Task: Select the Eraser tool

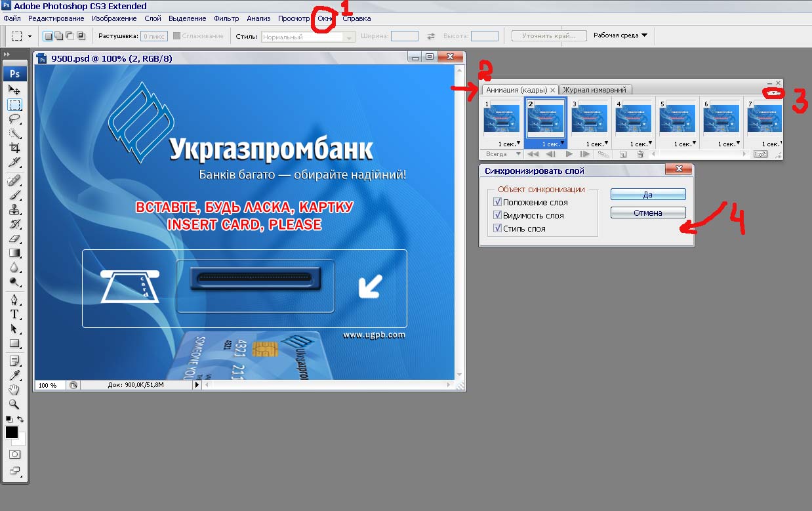Action: 14,239
